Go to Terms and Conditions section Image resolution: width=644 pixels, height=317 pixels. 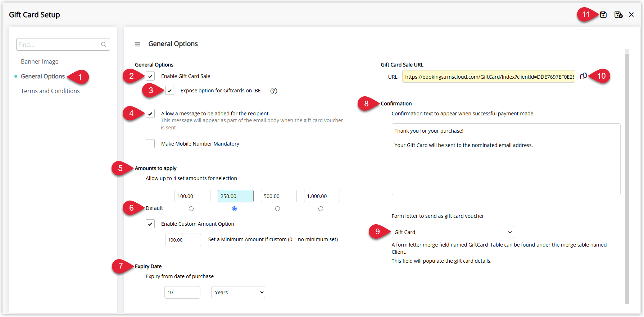(50, 91)
